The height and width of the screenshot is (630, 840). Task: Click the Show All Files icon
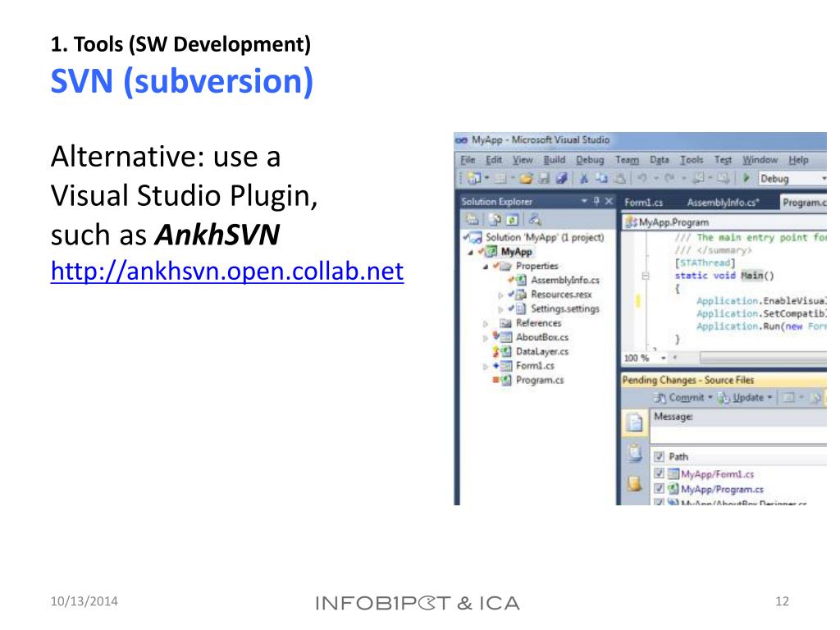pos(495,219)
